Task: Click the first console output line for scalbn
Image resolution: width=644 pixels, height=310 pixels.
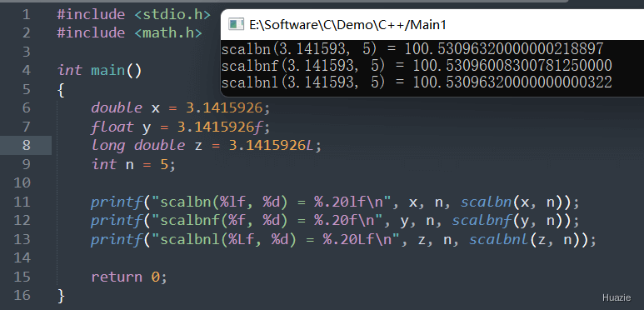Action: coord(412,49)
